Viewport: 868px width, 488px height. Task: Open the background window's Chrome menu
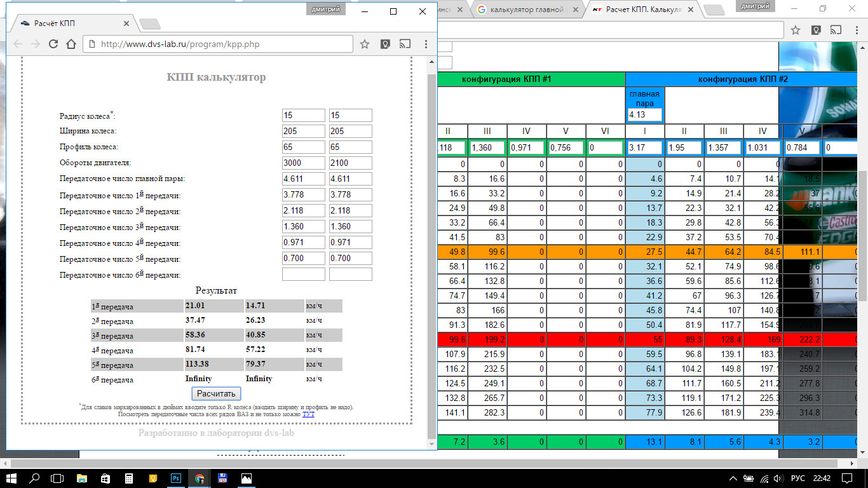(856, 30)
